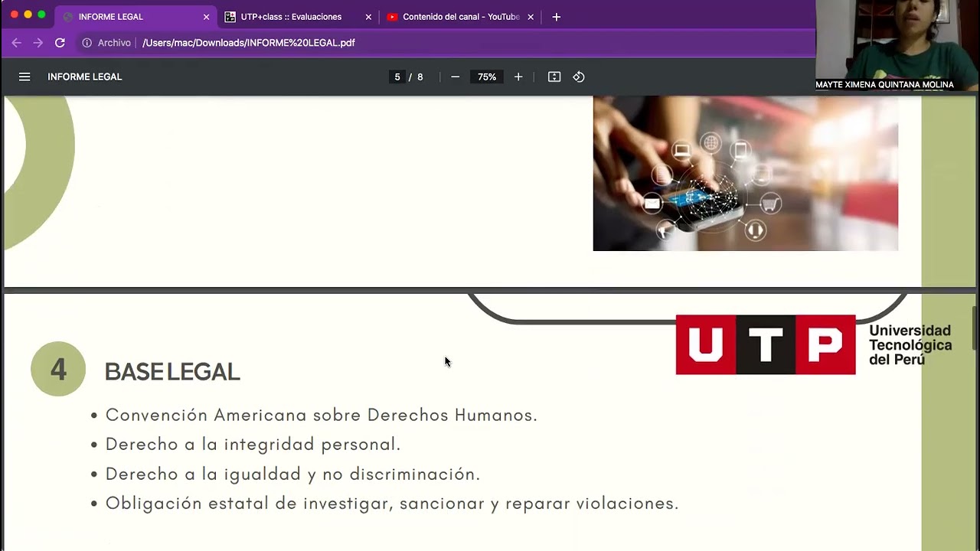Viewport: 980px width, 551px height.
Task: Click 'Obligación estatal de investigar' bullet line
Action: 392,503
